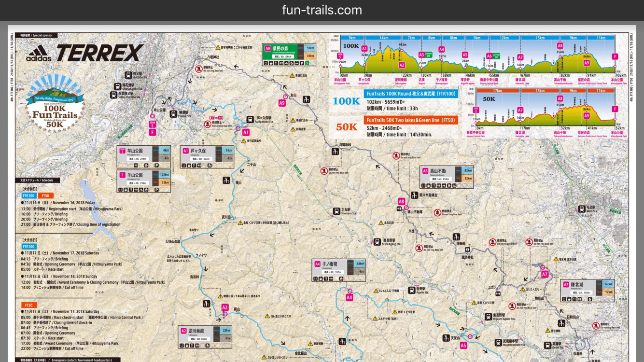This screenshot has height=362, width=644.
Task: Click the Moro Sta. train icon
Action: 581,209
